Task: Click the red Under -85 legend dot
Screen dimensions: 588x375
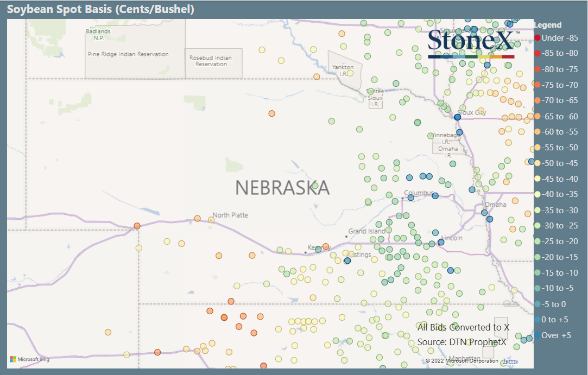Action: pyautogui.click(x=538, y=37)
